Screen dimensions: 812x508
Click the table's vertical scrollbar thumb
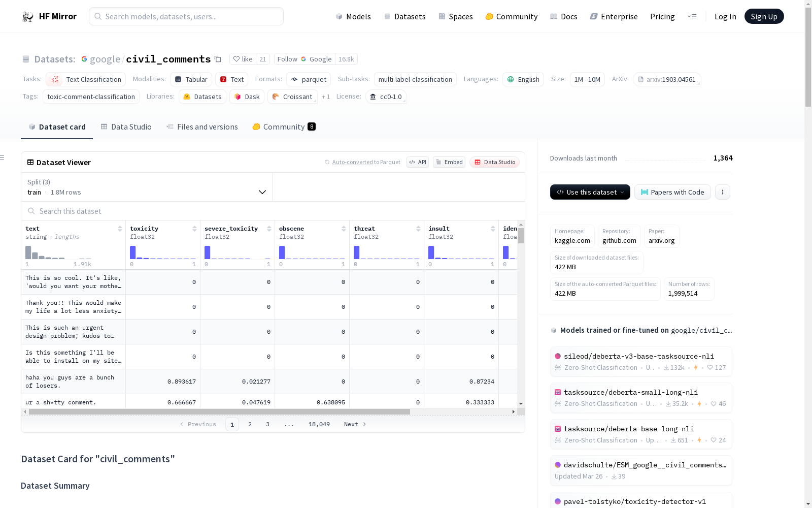521,236
